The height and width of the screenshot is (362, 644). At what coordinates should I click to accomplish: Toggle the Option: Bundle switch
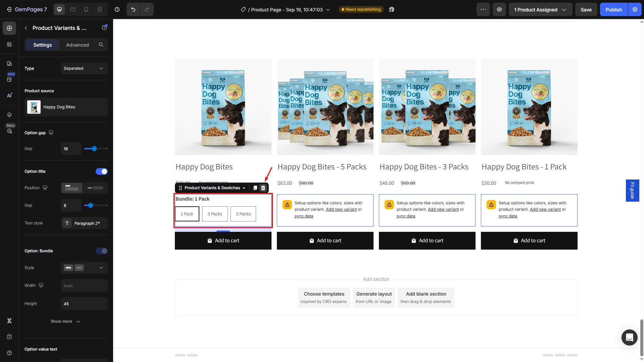click(101, 251)
